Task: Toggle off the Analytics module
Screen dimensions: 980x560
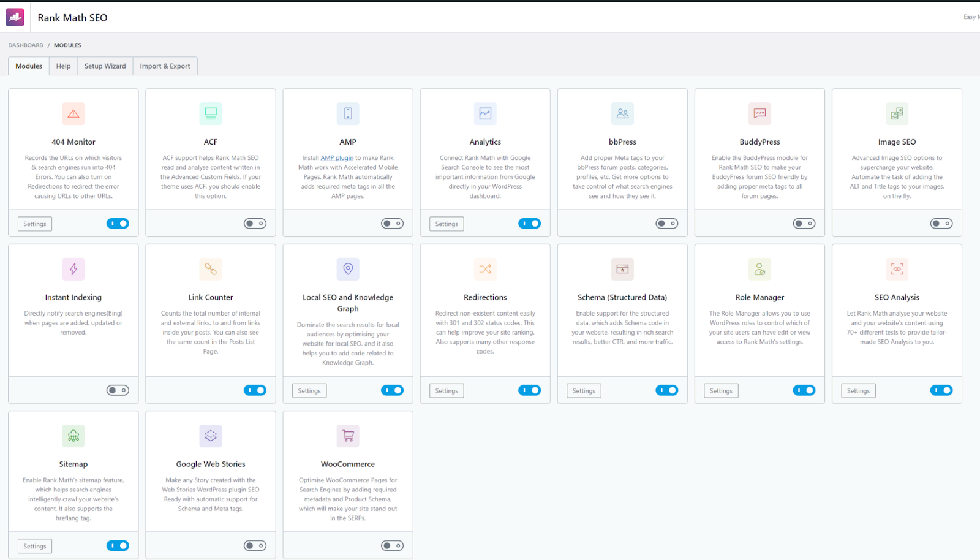Action: click(529, 224)
